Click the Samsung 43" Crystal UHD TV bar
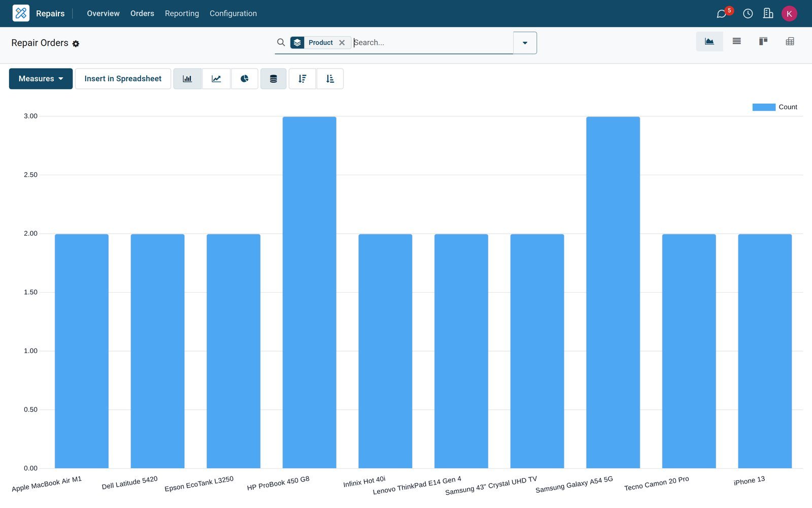This screenshot has width=812, height=508. tap(537, 351)
